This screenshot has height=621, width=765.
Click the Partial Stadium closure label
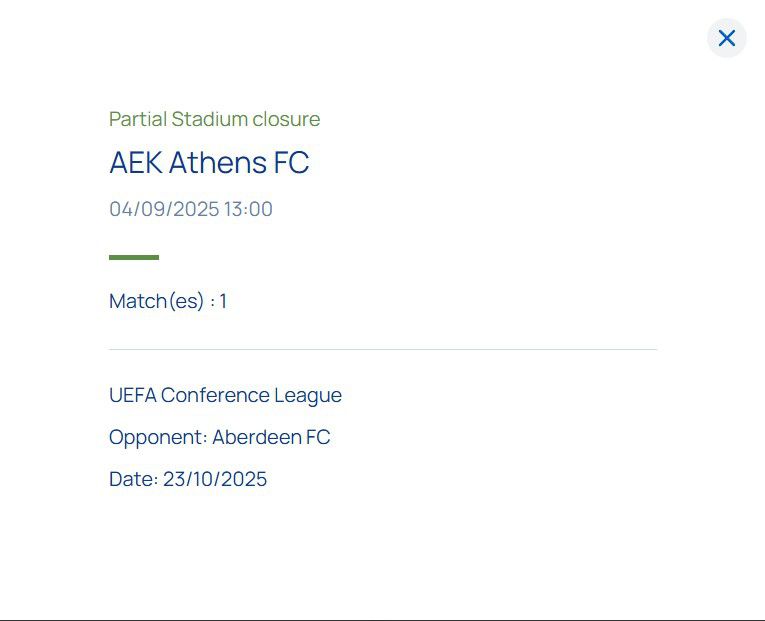[x=214, y=120]
